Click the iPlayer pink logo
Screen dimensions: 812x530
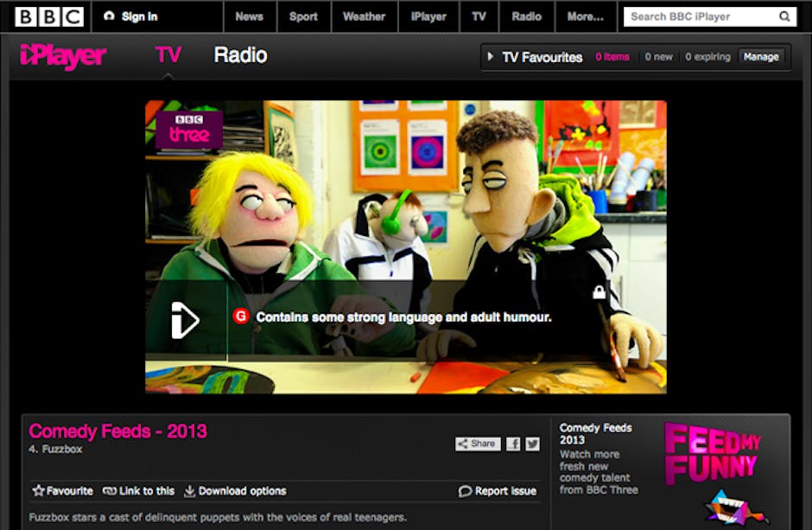point(63,57)
